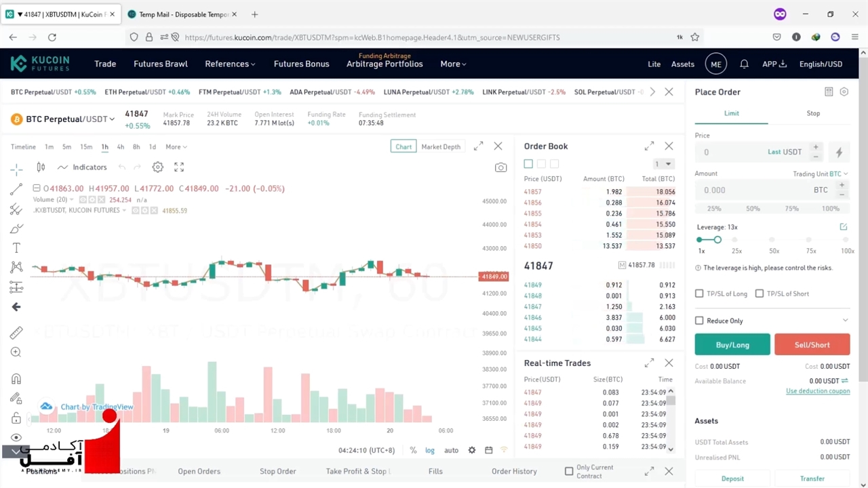Open the More timeframes dropdown
The image size is (868, 488).
click(176, 147)
